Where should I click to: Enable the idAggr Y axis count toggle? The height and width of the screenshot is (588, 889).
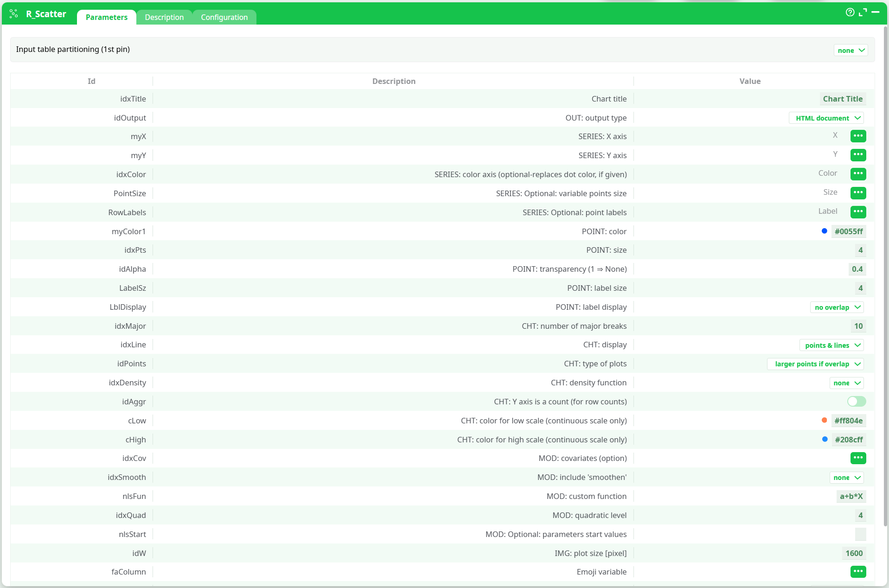click(x=856, y=402)
